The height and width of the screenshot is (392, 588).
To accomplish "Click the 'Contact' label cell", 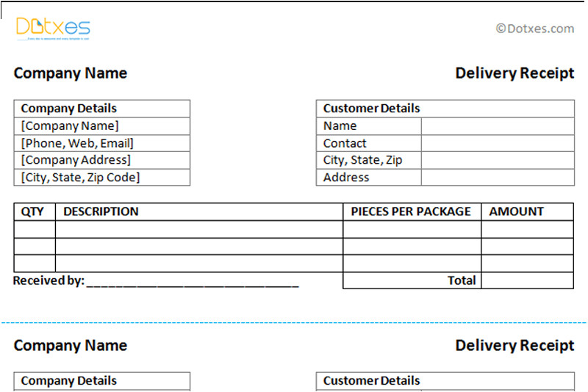I will click(369, 143).
